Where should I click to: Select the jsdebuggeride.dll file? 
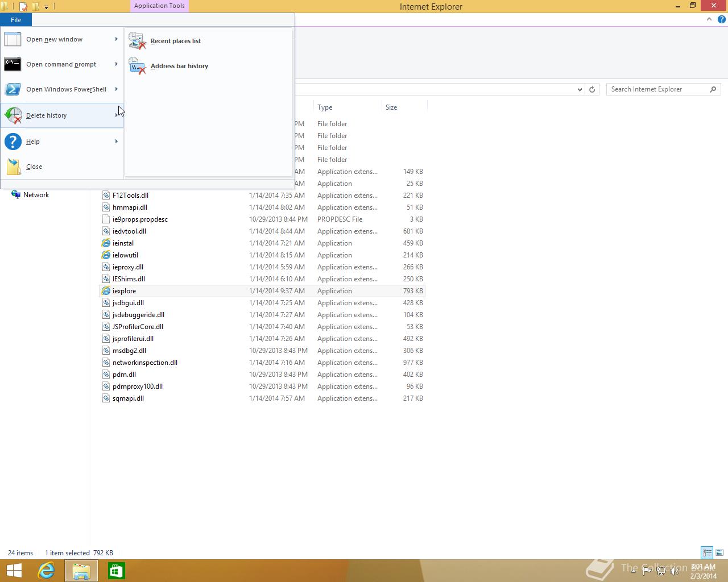[138, 315]
